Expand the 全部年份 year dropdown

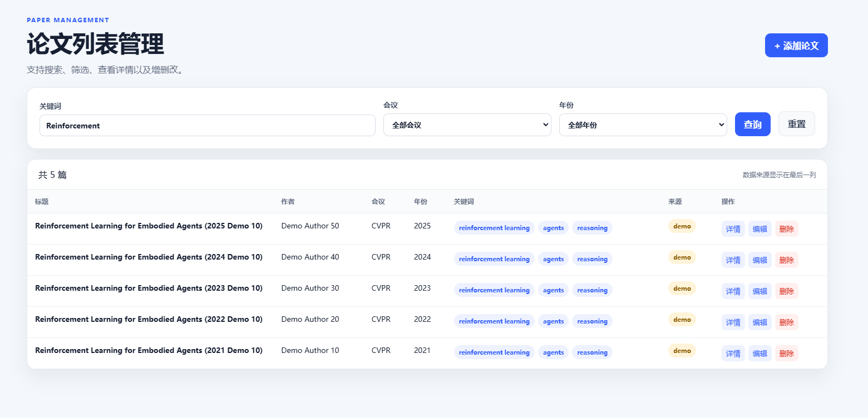click(643, 125)
